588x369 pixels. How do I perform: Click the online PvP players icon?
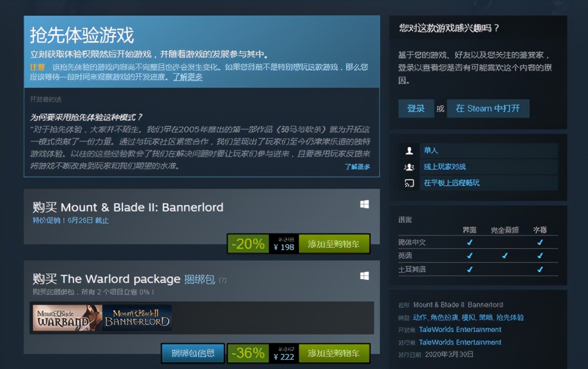(x=409, y=167)
